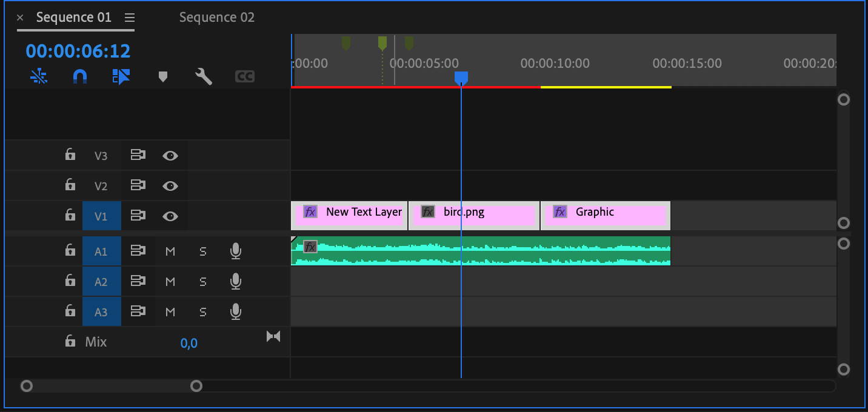Add a marker with the marker icon

(162, 76)
